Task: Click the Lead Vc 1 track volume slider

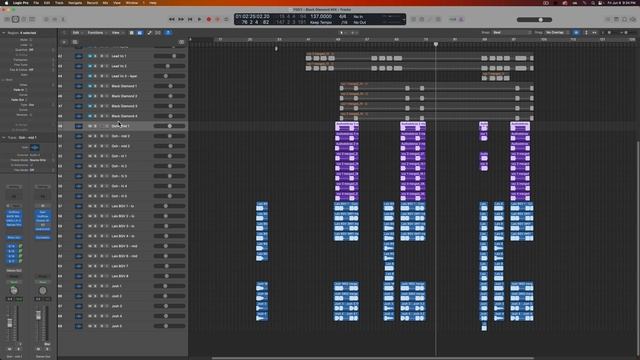Action: pos(169,56)
